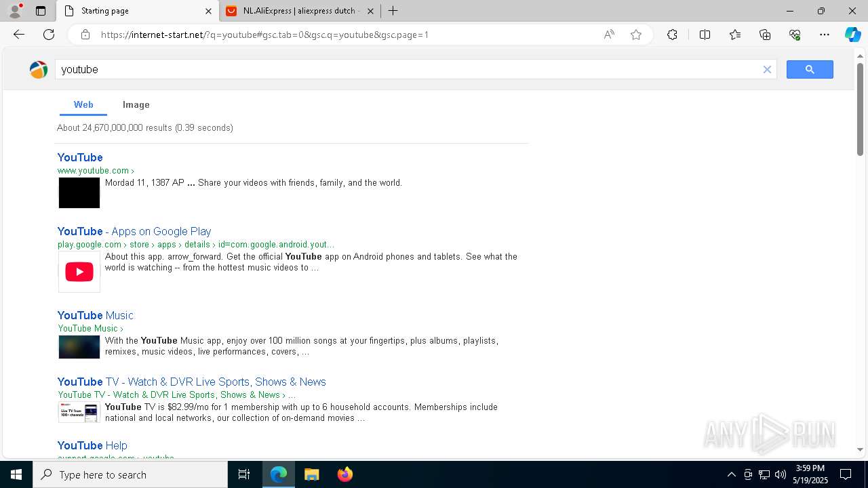Open YouTube - Apps on Google Play link

pos(134,231)
